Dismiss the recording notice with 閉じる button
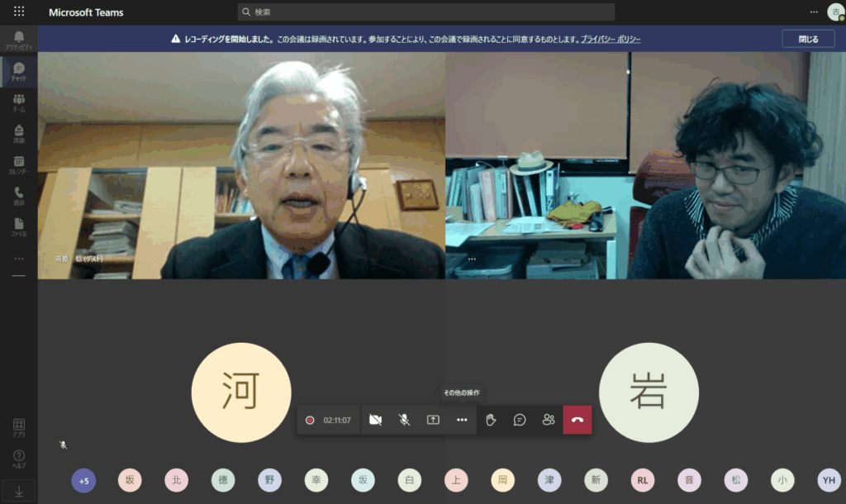Viewport: 846px width, 504px height. (808, 39)
